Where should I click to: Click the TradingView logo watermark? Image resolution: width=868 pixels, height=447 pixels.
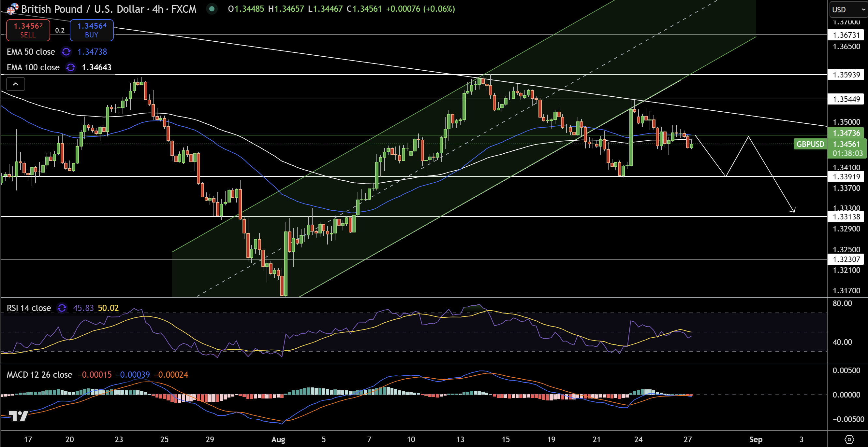19,416
